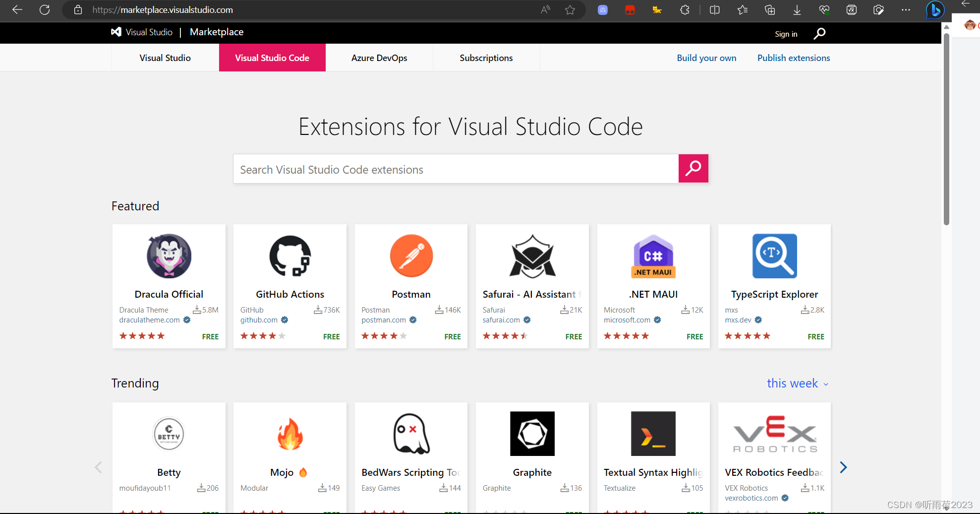Open the Postman orange logo
This screenshot has width=980, height=514.
[x=411, y=256]
